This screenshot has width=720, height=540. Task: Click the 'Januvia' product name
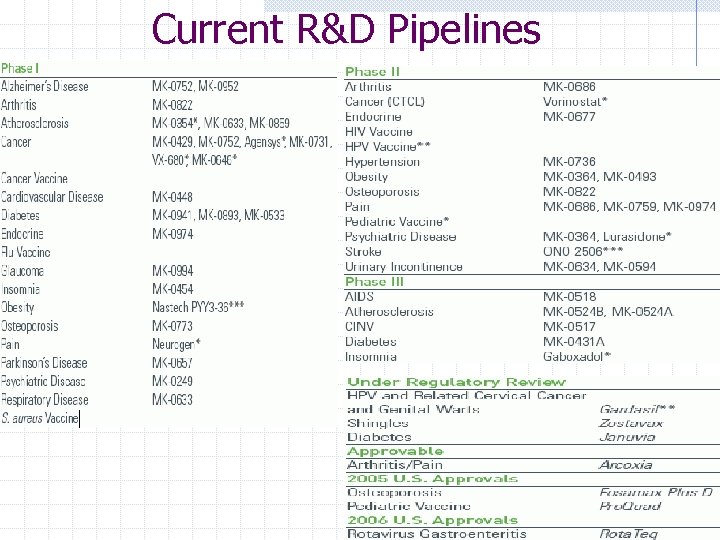tap(627, 437)
